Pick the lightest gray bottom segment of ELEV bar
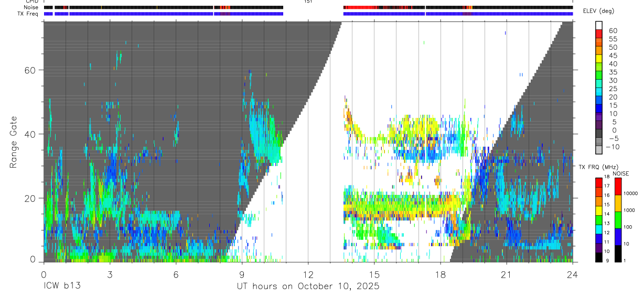644x297 pixels. (599, 149)
